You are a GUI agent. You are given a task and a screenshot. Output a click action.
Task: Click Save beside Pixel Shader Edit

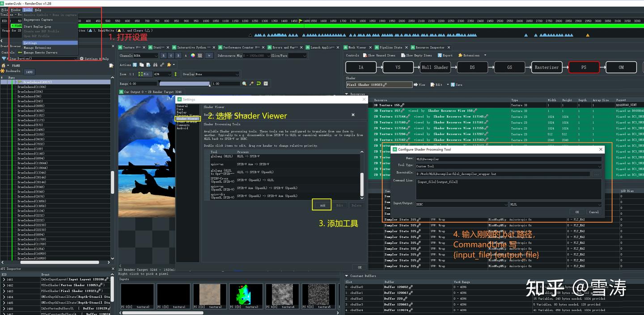click(456, 84)
